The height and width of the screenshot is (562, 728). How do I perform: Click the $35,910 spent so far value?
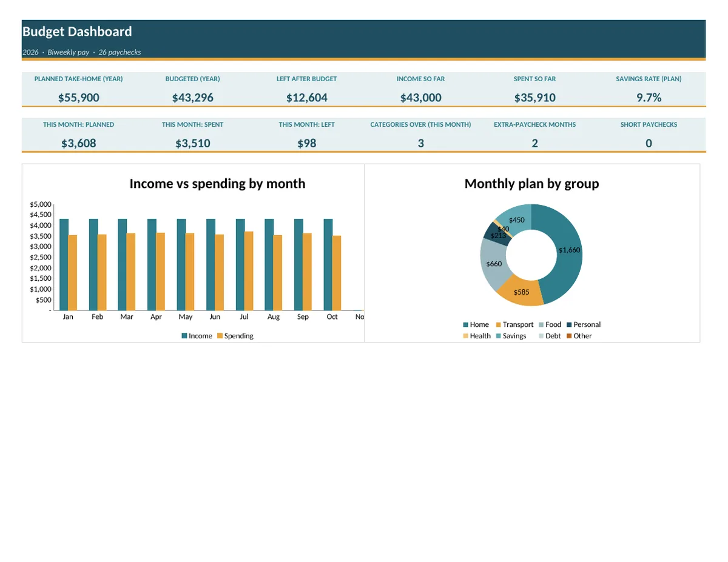click(534, 98)
